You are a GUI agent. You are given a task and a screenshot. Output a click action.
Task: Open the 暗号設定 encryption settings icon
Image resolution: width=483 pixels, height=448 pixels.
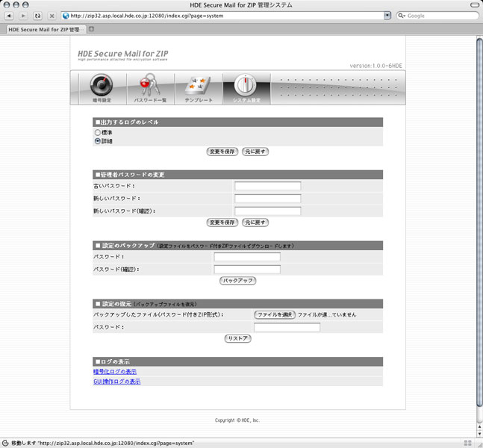pyautogui.click(x=102, y=88)
